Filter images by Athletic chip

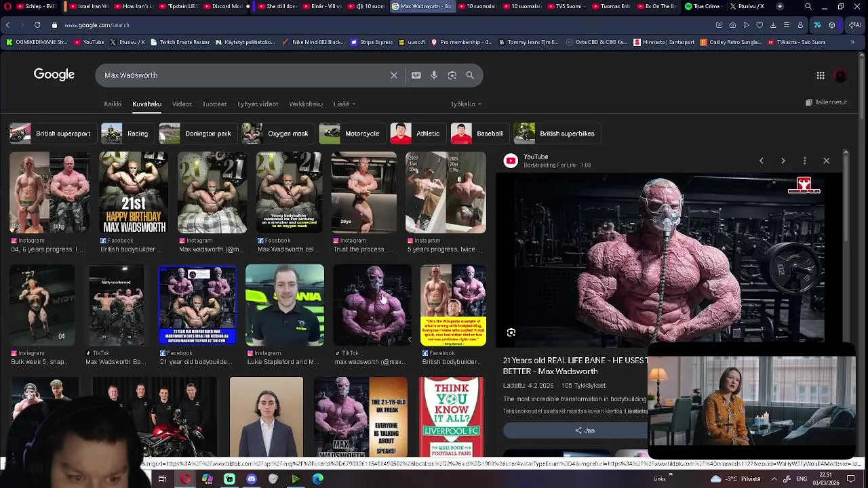click(x=417, y=134)
